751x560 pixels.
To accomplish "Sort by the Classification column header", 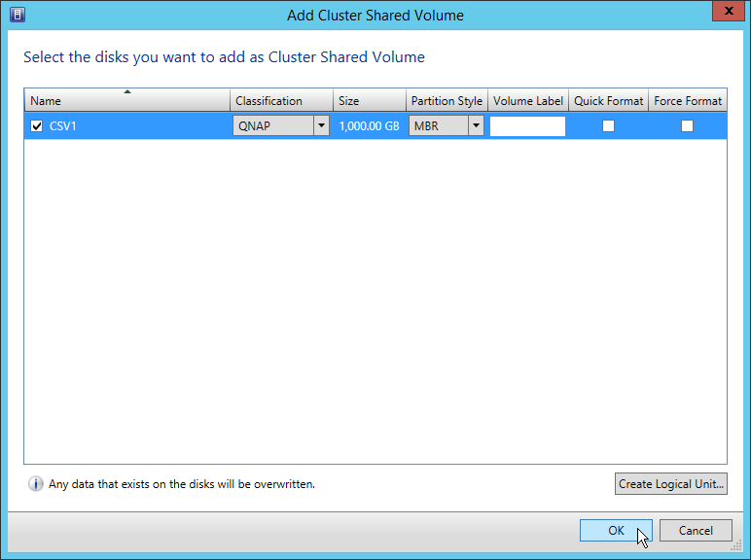I will (281, 101).
